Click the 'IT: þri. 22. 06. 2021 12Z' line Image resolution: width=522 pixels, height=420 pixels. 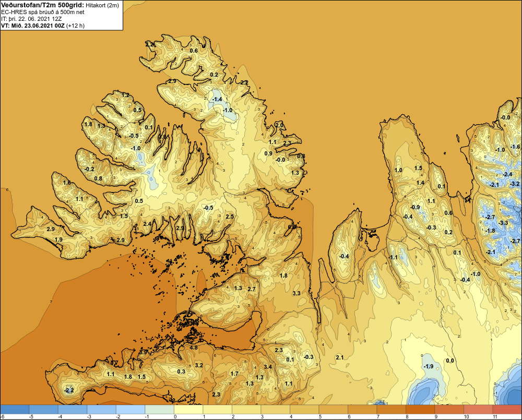pos(31,19)
